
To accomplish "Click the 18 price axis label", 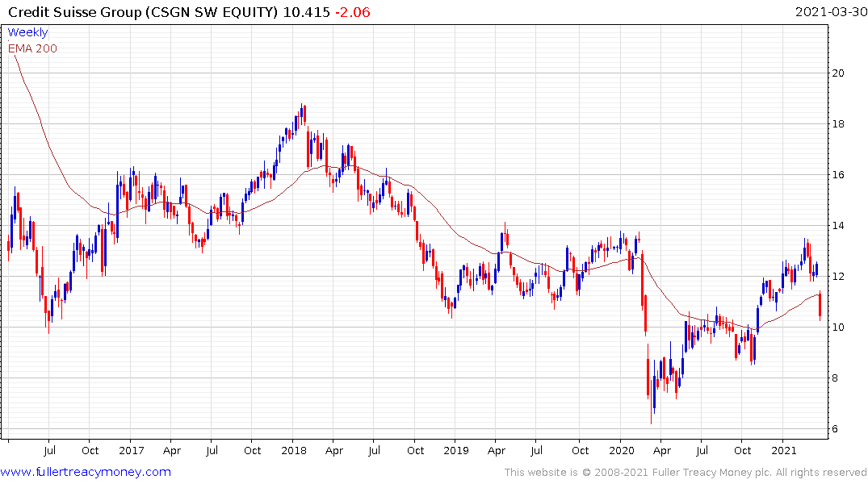I will [x=838, y=124].
